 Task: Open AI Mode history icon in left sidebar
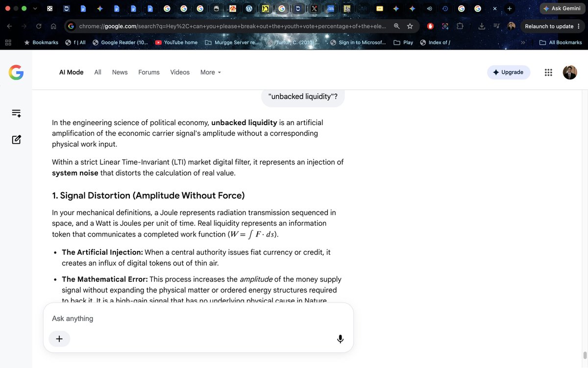(x=16, y=113)
